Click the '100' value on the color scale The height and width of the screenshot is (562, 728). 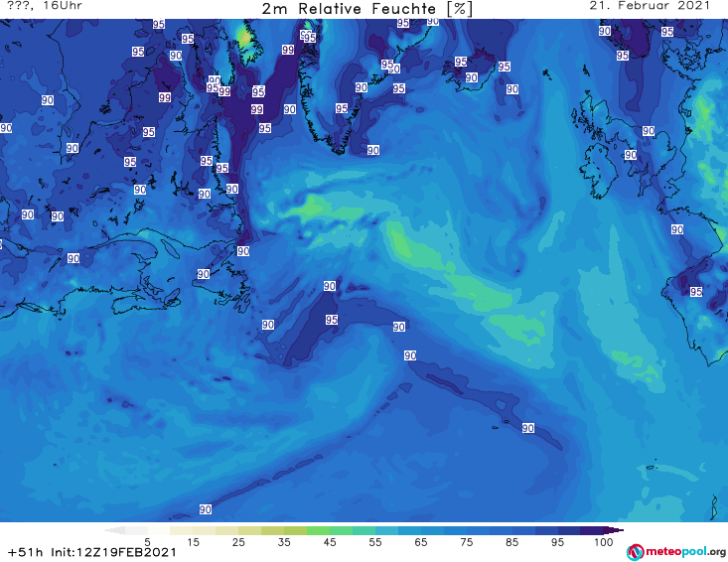[x=603, y=541]
